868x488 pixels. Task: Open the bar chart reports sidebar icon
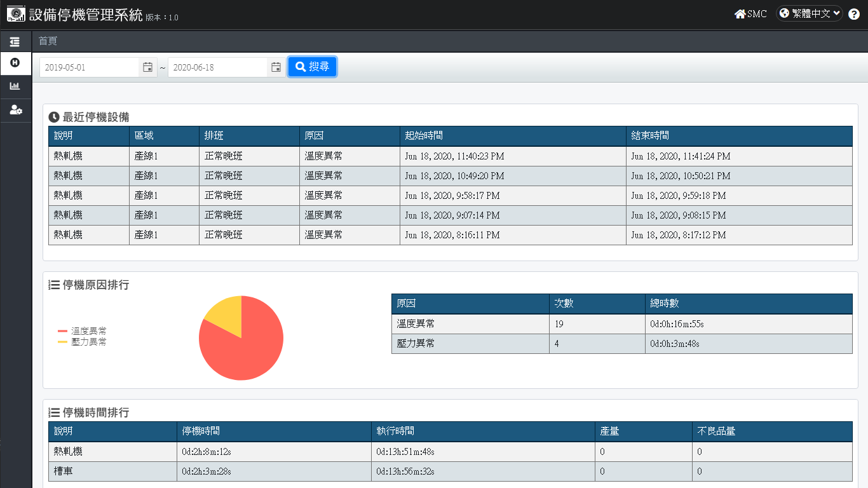[15, 86]
